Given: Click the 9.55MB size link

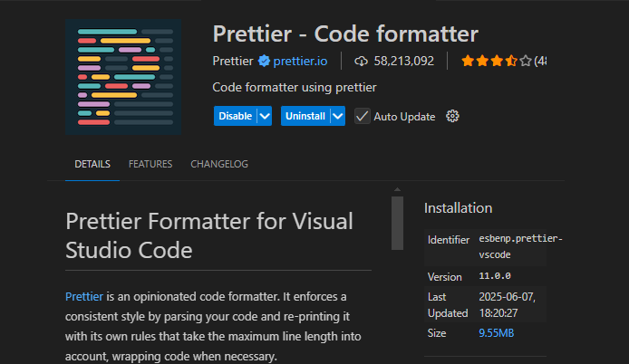Looking at the screenshot, I should coord(496,333).
